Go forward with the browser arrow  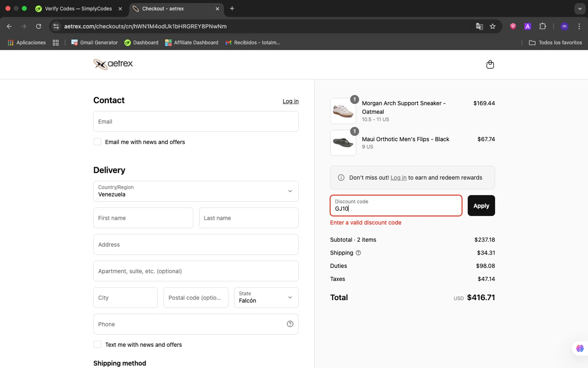24,26
